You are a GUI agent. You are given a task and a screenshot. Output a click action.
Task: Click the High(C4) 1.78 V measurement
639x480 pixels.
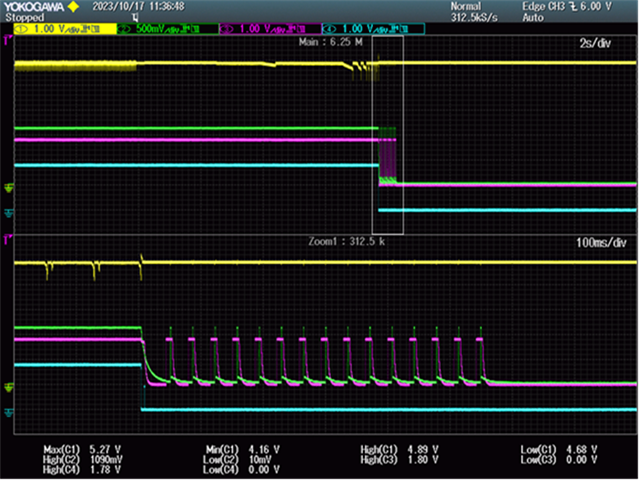coord(82,470)
